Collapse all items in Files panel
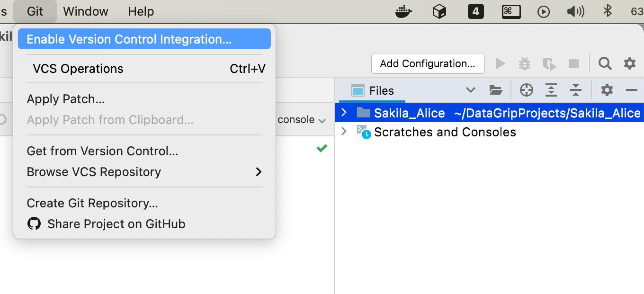The height and width of the screenshot is (294, 644). 575,90
